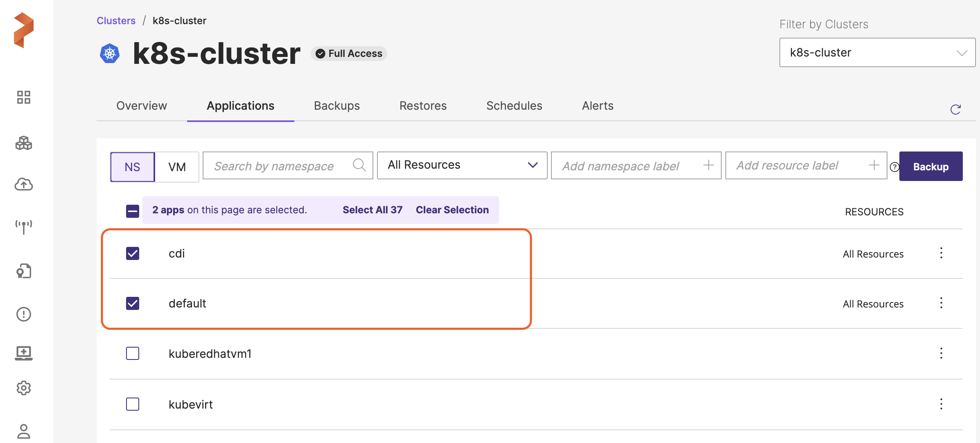Click the Backup button
Screen dimensions: 980x443
coord(930,167)
